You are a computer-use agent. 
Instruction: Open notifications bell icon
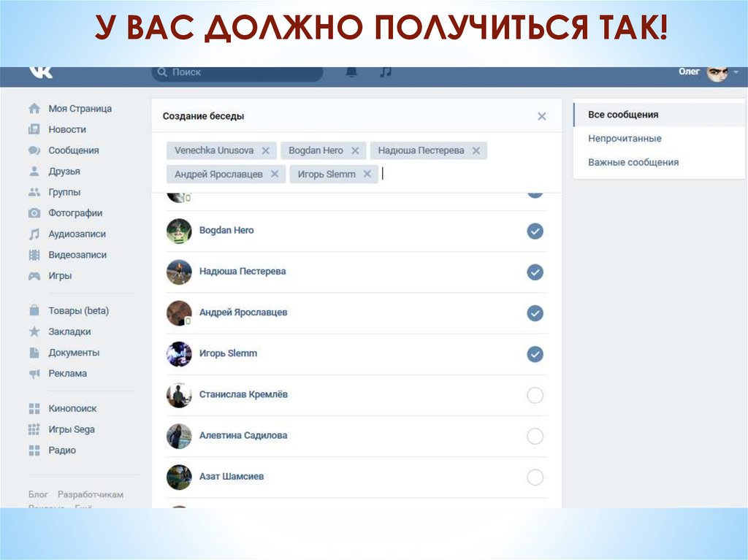click(x=352, y=72)
